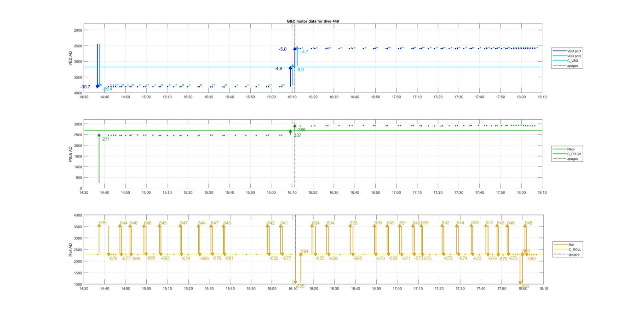Click the '-655' roll data label

point(320,258)
